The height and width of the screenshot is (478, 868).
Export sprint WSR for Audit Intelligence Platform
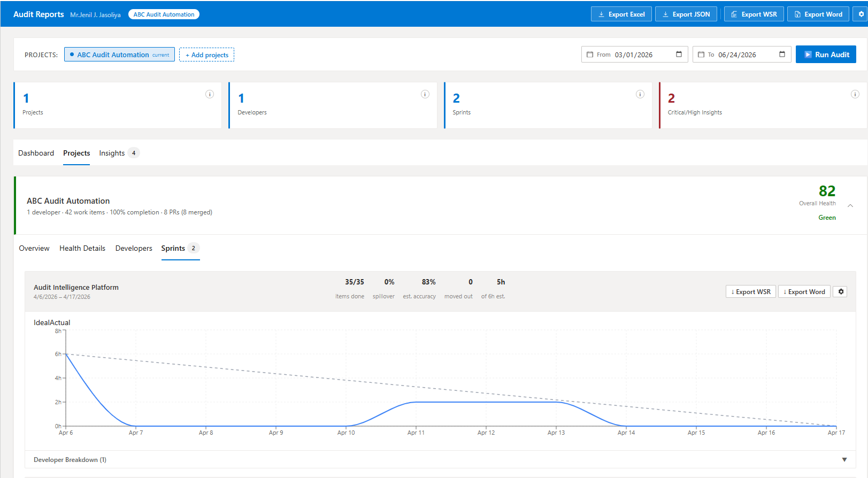[751, 291]
